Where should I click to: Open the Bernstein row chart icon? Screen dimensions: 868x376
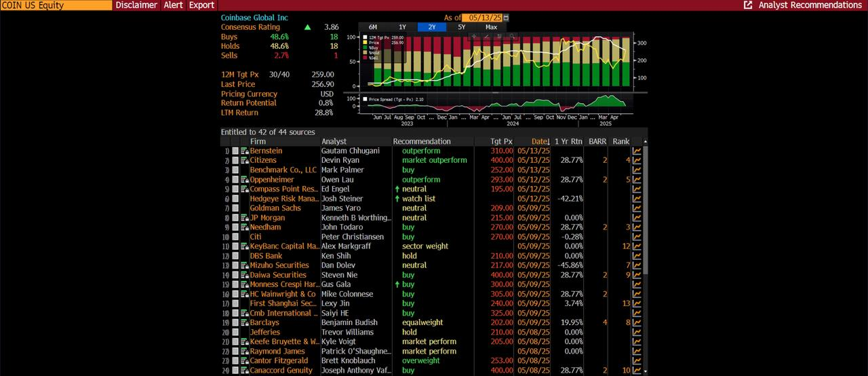coord(637,151)
